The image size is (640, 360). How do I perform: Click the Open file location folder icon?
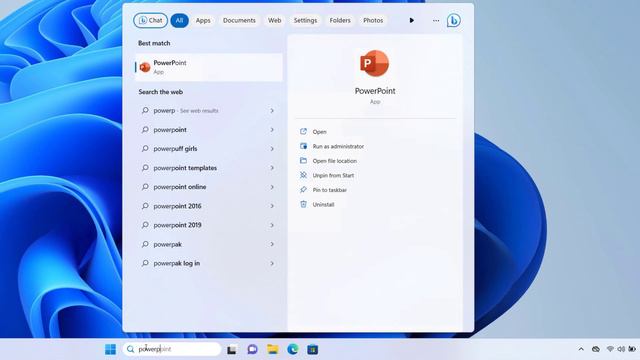pos(303,160)
